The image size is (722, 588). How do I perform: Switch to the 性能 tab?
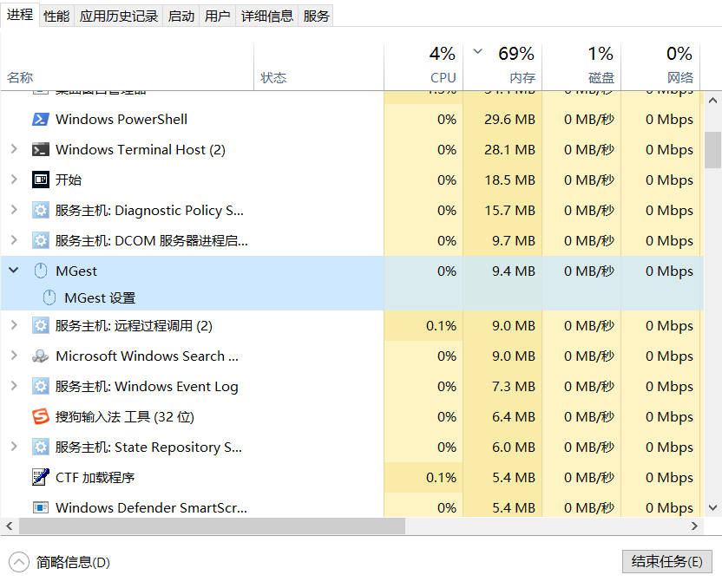[x=56, y=16]
